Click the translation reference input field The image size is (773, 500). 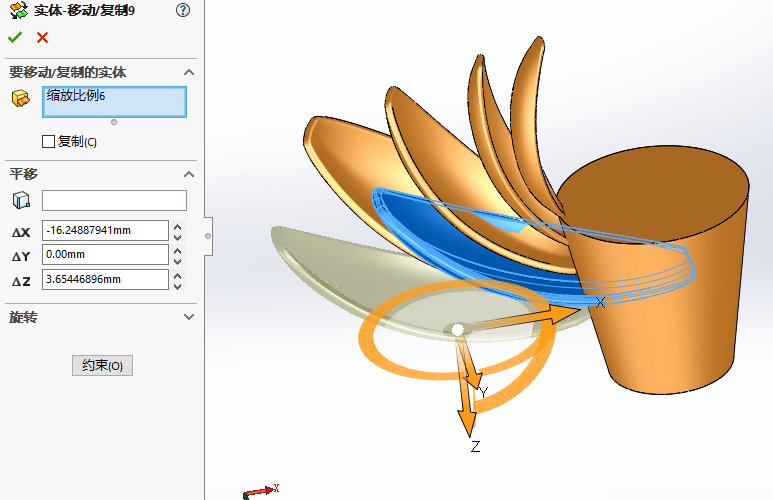pos(114,200)
